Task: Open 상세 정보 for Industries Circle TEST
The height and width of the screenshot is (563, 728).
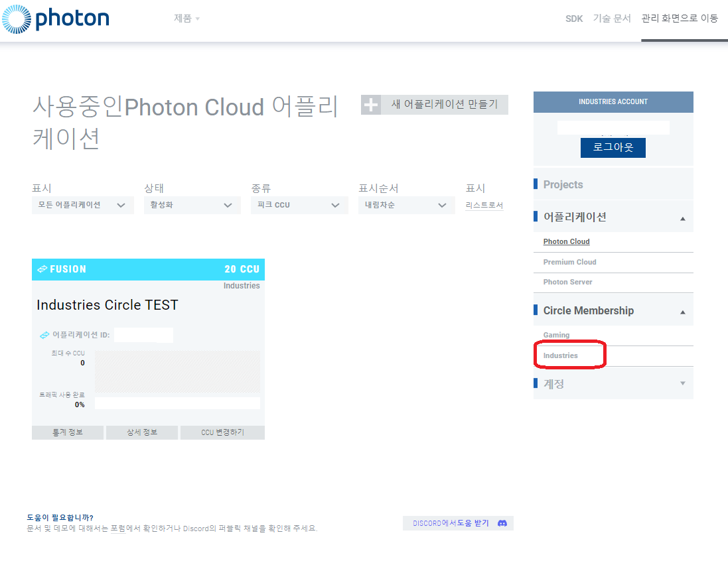Action: (142, 432)
